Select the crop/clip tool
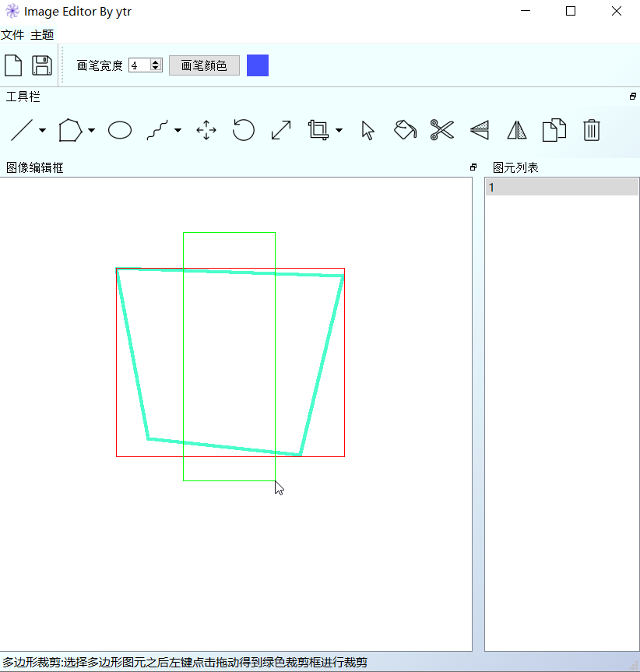 tap(318, 130)
